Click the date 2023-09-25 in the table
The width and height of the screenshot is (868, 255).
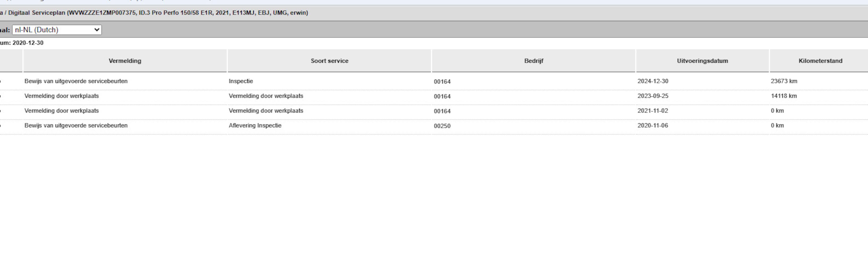[653, 96]
